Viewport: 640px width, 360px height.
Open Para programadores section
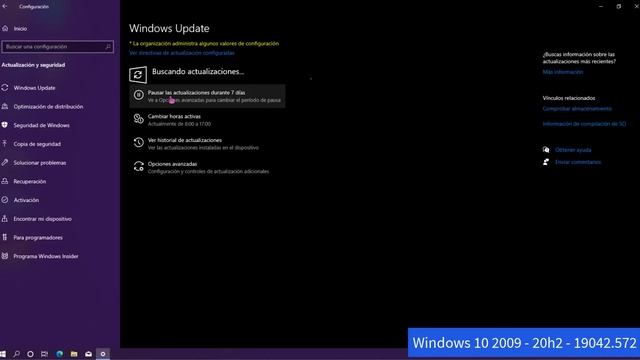pos(38,238)
